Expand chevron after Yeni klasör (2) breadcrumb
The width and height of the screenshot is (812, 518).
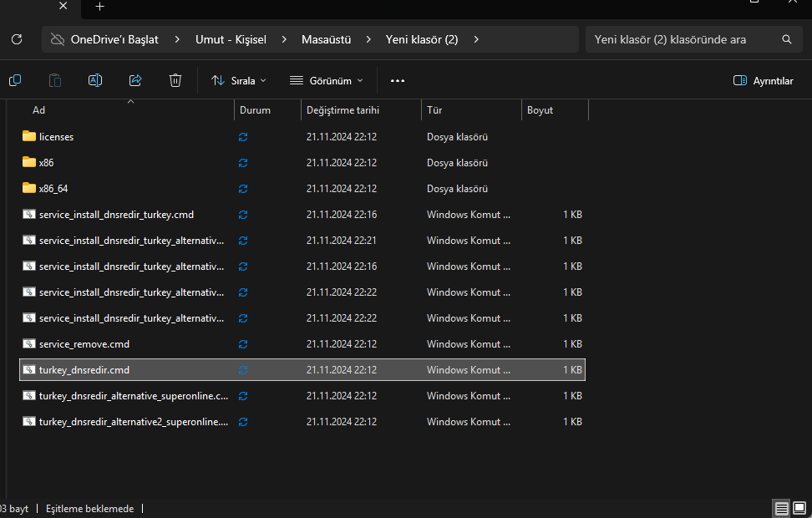point(476,39)
